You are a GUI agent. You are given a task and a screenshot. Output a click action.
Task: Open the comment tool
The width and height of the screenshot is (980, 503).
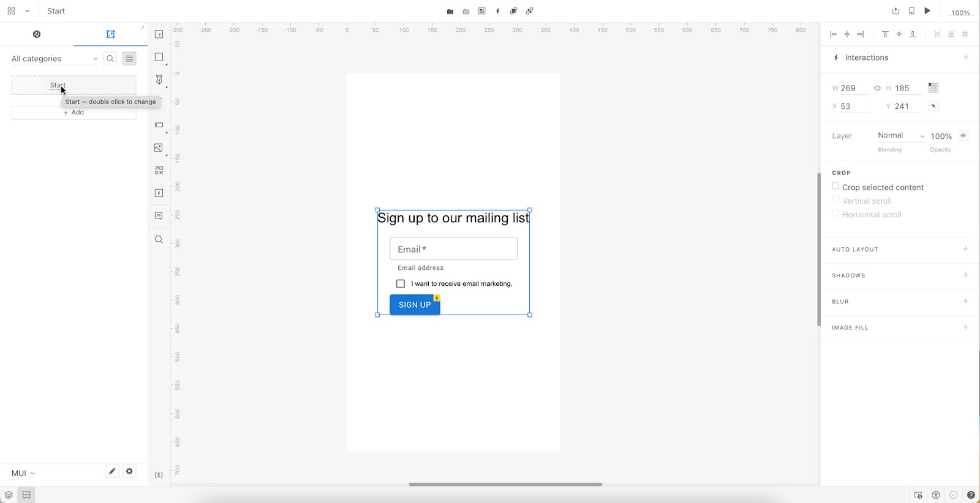pyautogui.click(x=159, y=215)
